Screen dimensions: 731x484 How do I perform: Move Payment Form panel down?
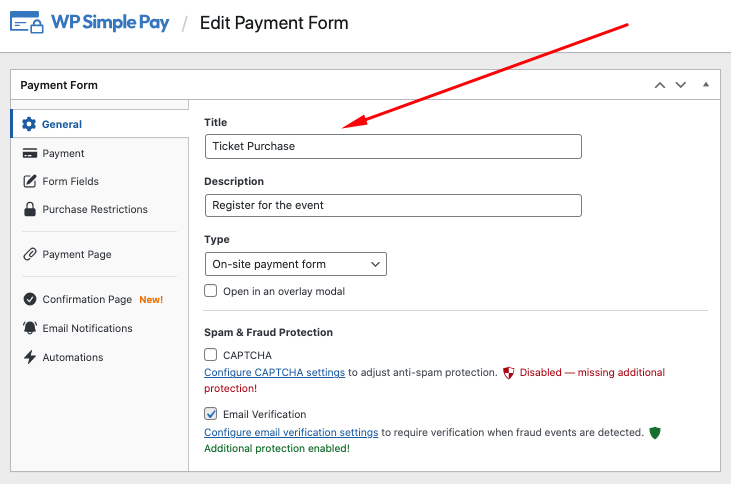tap(681, 85)
